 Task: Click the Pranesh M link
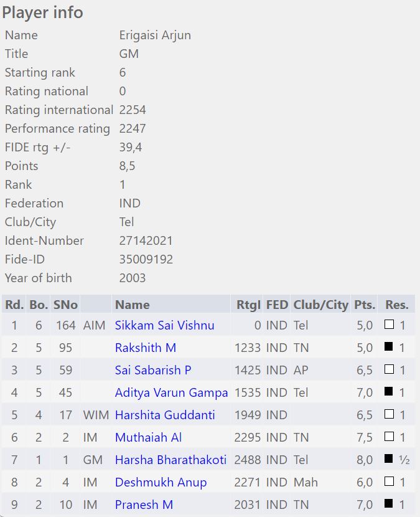click(144, 505)
